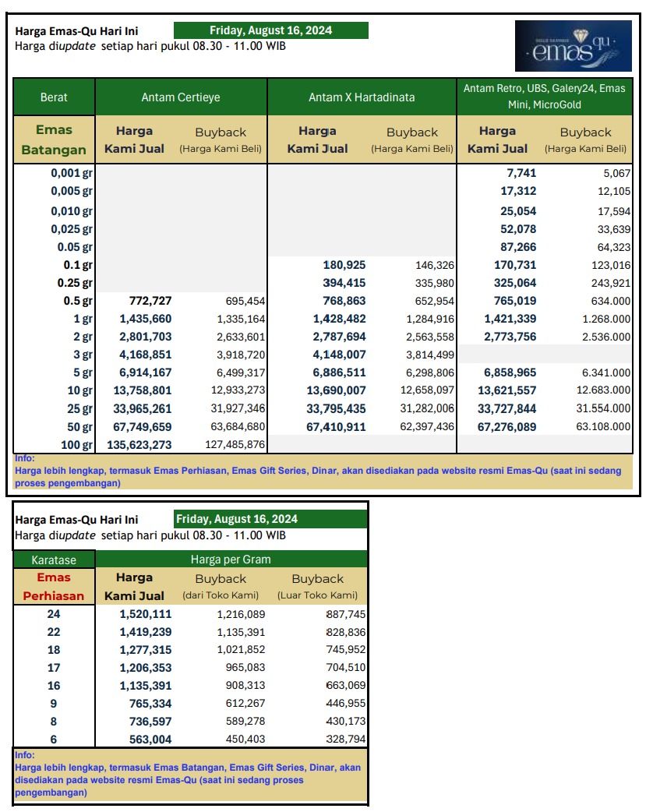Select buyback value 63.108.000
Screen dimensions: 653x812
coord(603,427)
